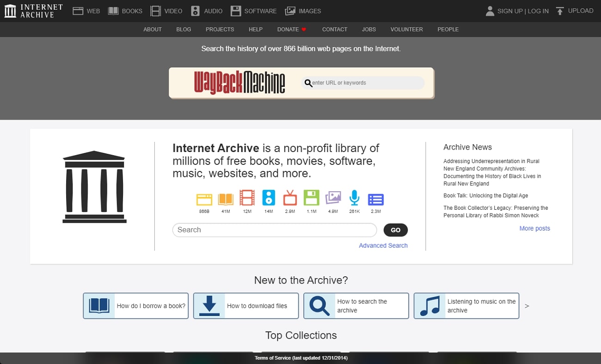Open How to download files card
The height and width of the screenshot is (364, 601).
point(246,306)
